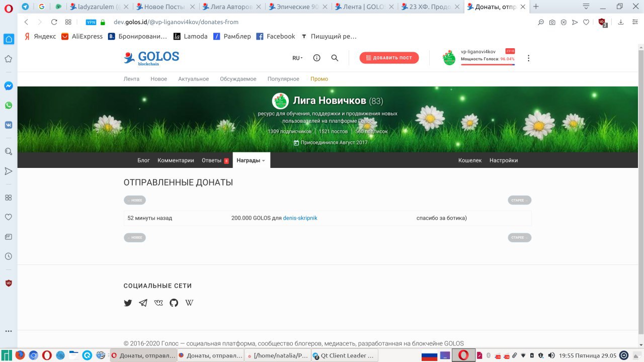Add page to bookmarks heart icon

click(586, 22)
